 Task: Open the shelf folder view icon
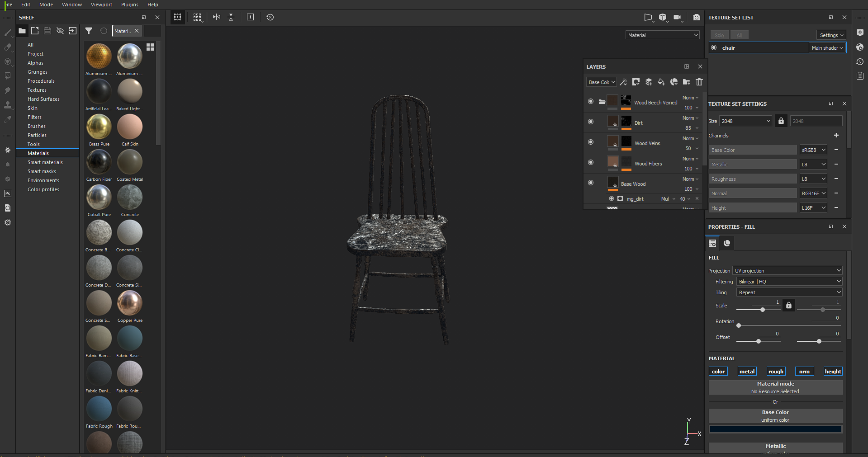(22, 31)
